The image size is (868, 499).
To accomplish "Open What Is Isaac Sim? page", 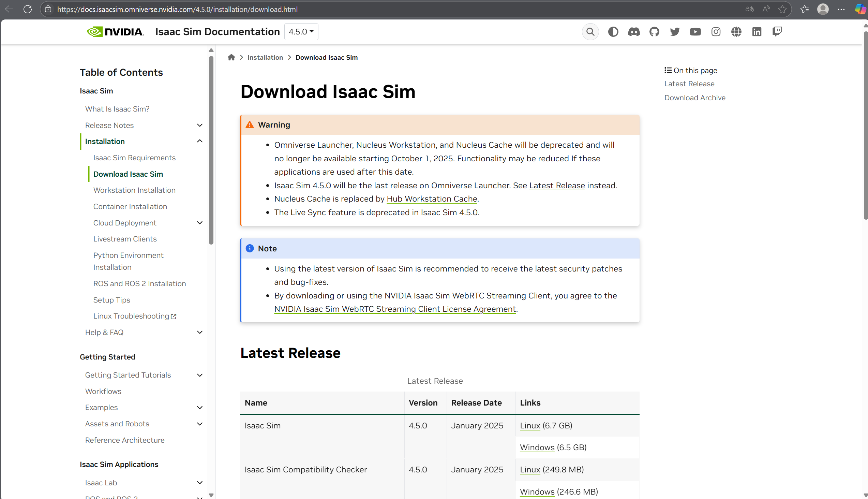I will point(117,109).
